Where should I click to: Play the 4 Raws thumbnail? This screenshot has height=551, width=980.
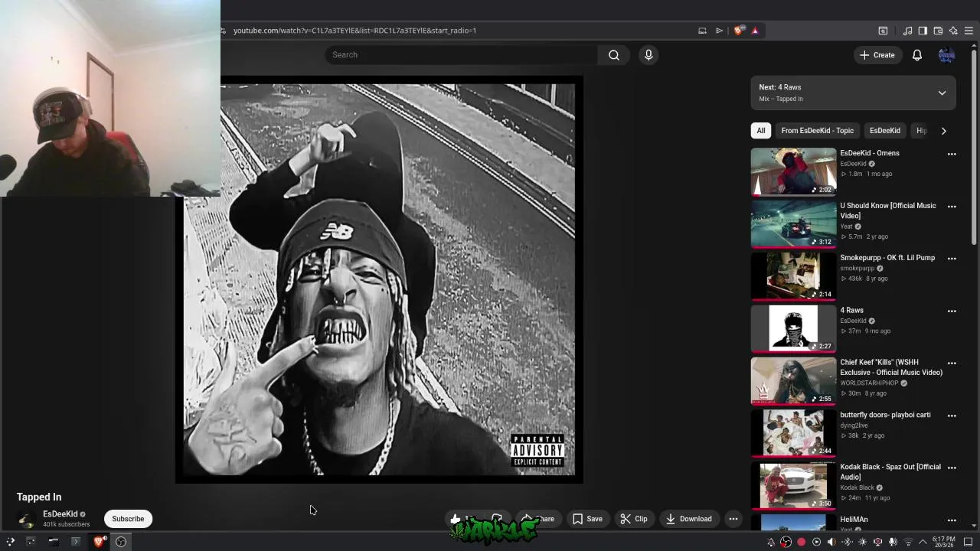(x=793, y=329)
